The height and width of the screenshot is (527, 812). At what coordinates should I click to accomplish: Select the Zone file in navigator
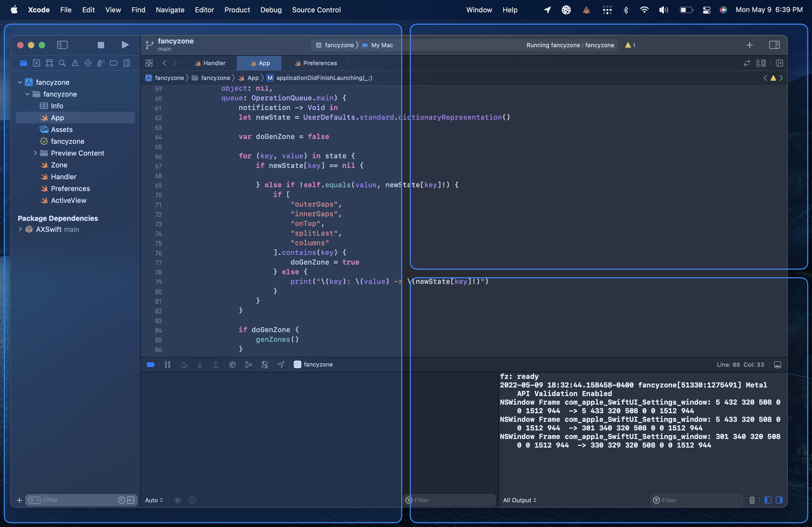tap(59, 165)
